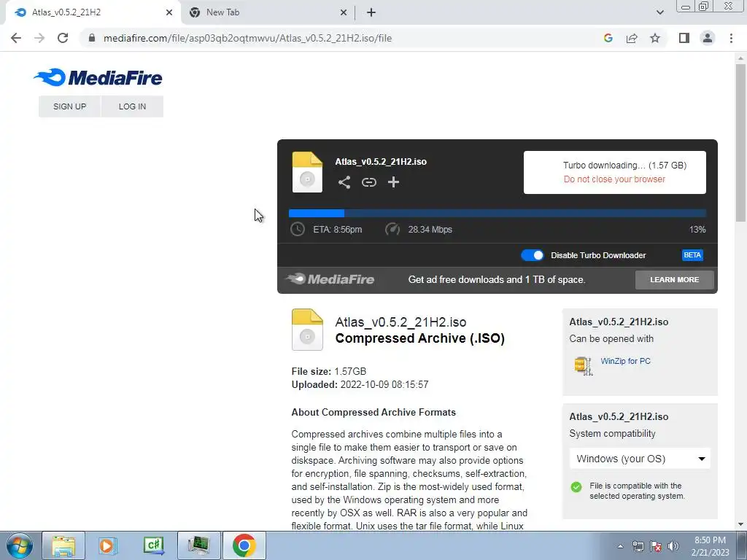Click the footer MediaFire logo in dark panel
The width and height of the screenshot is (747, 560).
tap(330, 279)
